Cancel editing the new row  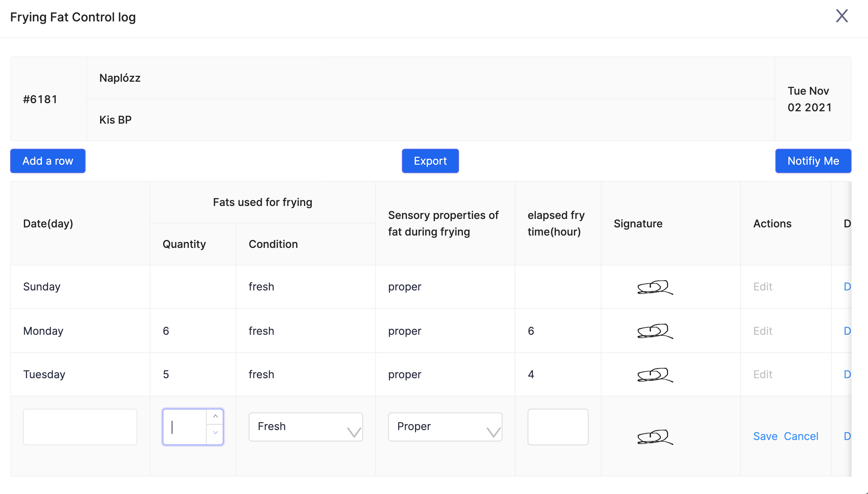coord(801,436)
